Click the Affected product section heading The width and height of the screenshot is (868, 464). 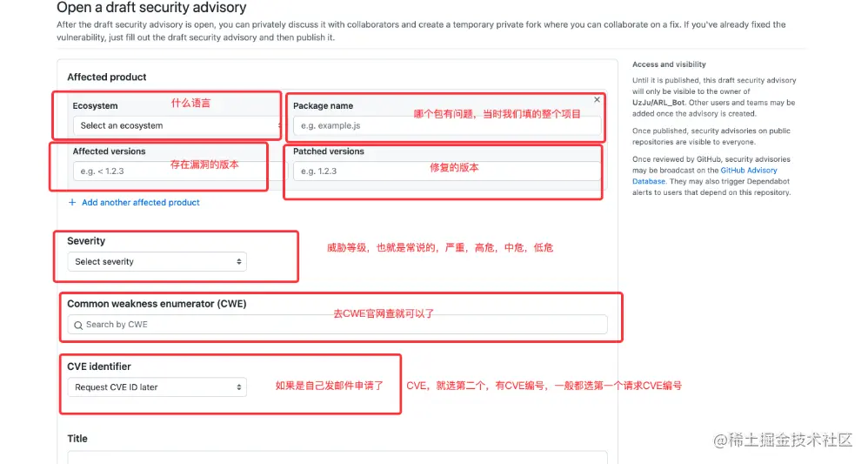[x=107, y=77]
